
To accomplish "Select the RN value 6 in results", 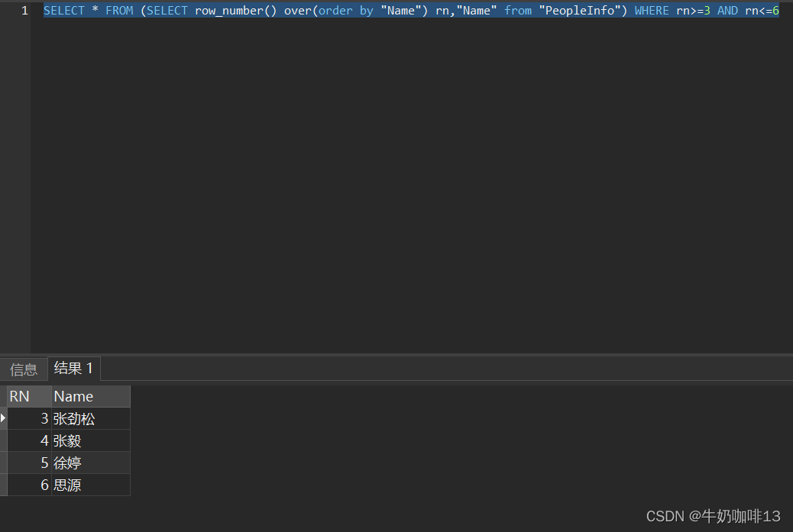I will coord(44,485).
